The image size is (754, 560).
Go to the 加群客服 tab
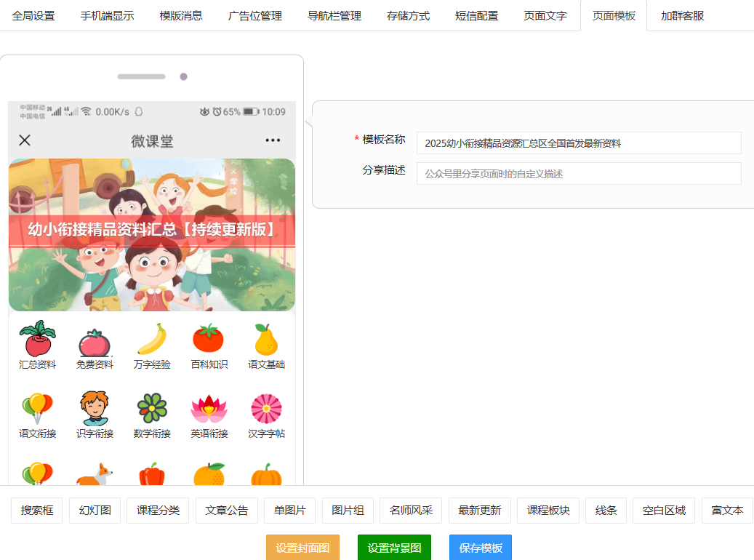click(x=682, y=15)
